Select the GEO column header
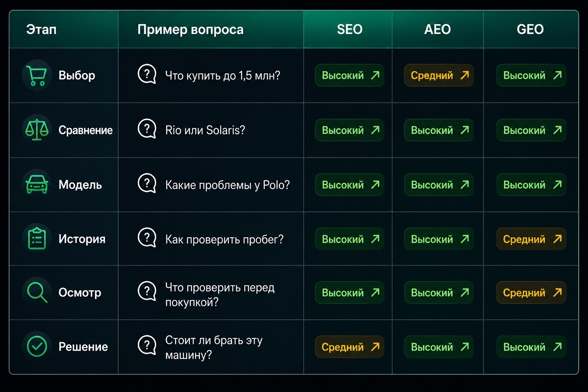 (x=530, y=29)
